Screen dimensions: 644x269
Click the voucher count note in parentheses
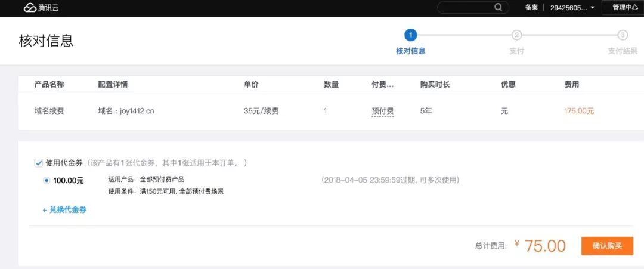point(166,163)
